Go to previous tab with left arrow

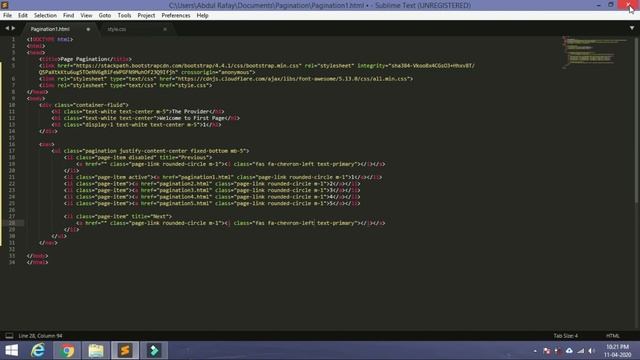click(x=7, y=28)
